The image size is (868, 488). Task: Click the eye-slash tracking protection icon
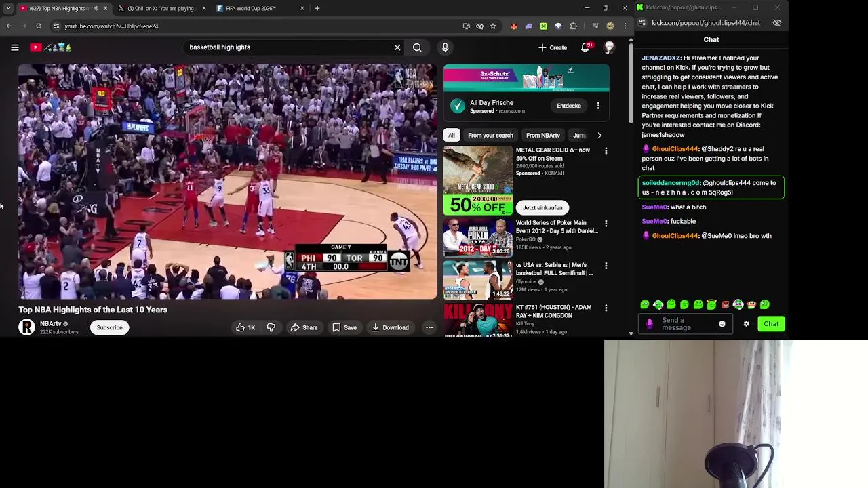pos(479,26)
